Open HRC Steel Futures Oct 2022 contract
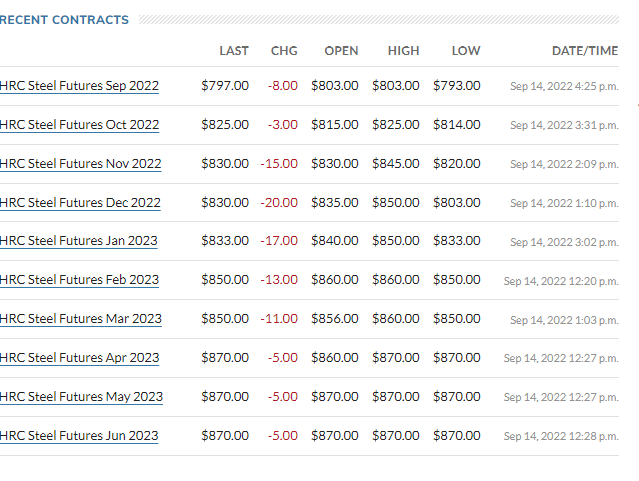 tap(80, 125)
